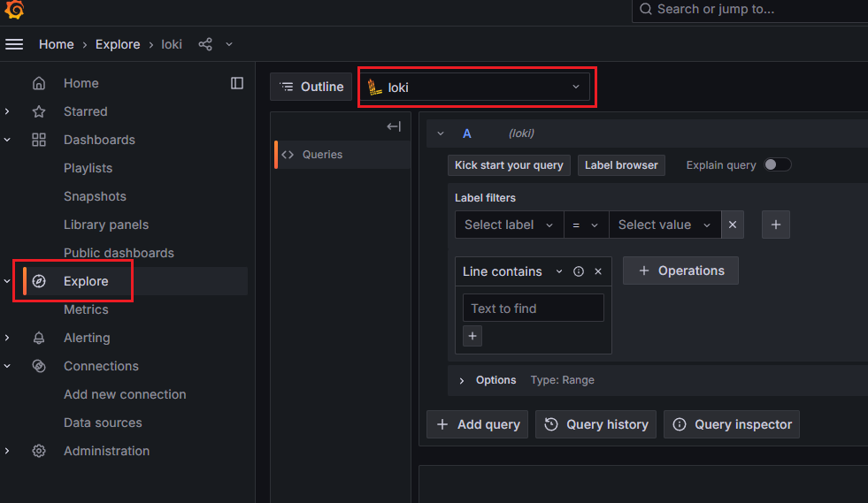Image resolution: width=868 pixels, height=503 pixels.
Task: Collapse the Explore section chevron
Action: 7,281
